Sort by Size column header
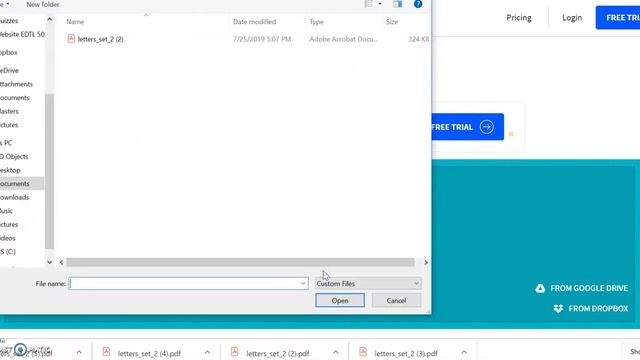Image resolution: width=640 pixels, height=360 pixels. pyautogui.click(x=392, y=22)
